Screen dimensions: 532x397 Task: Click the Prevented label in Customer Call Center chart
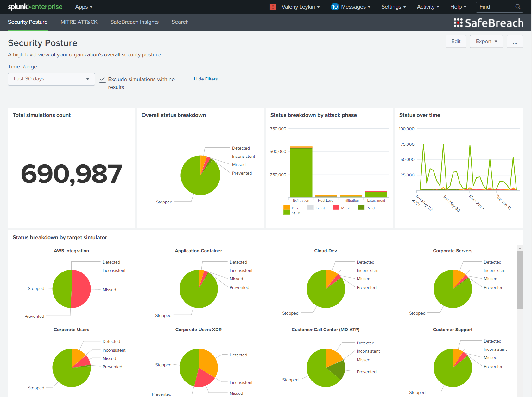(x=366, y=372)
